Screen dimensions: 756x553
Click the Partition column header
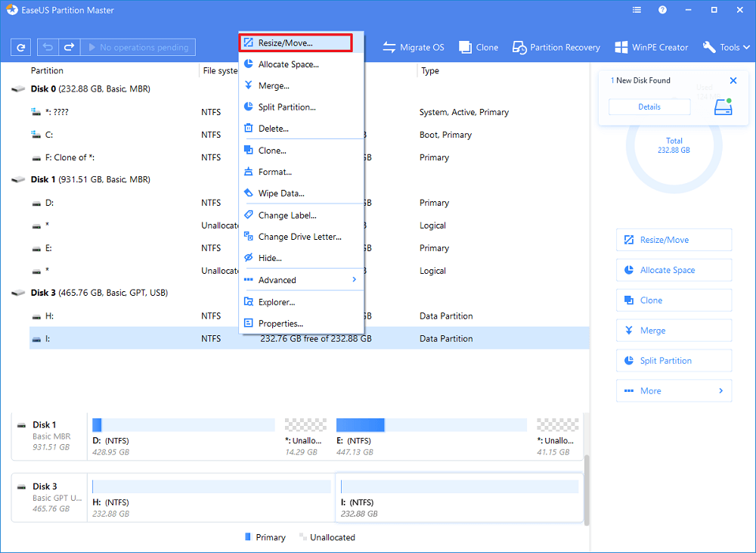coord(47,70)
